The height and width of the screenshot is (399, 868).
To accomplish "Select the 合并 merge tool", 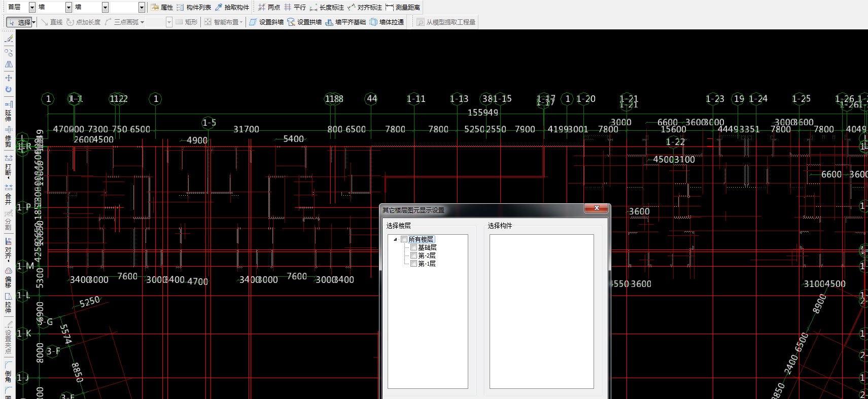I will tap(9, 194).
